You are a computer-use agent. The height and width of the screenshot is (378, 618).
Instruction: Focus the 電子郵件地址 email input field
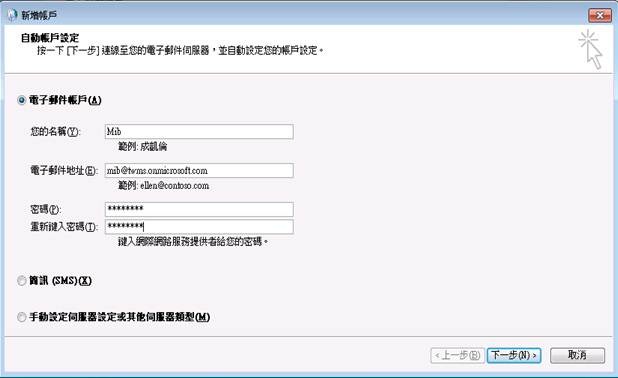tap(199, 171)
